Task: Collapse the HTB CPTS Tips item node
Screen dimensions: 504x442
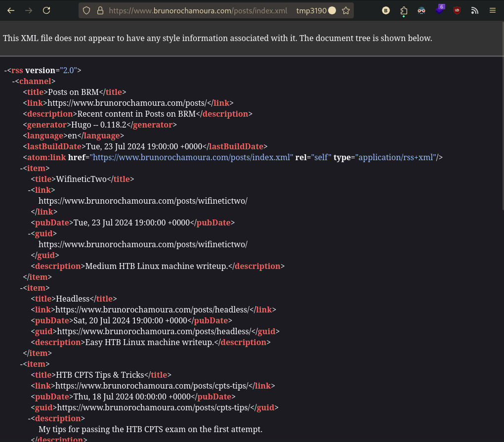Action: click(22, 364)
